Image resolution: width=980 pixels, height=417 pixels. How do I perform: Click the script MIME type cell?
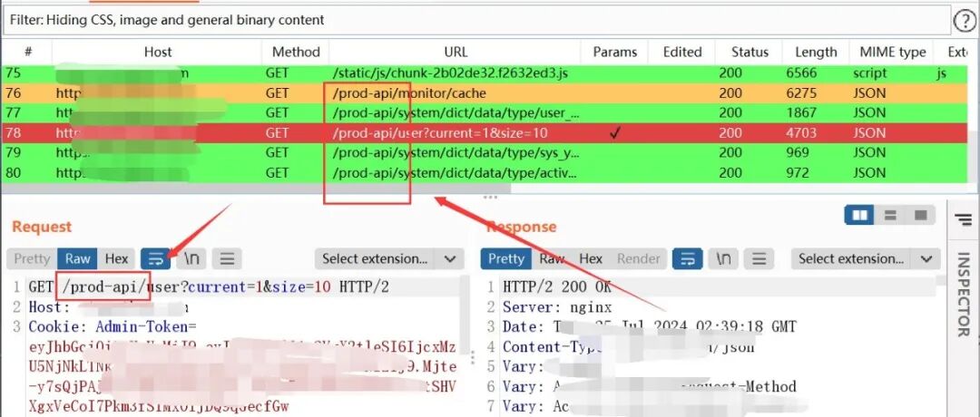pos(870,73)
